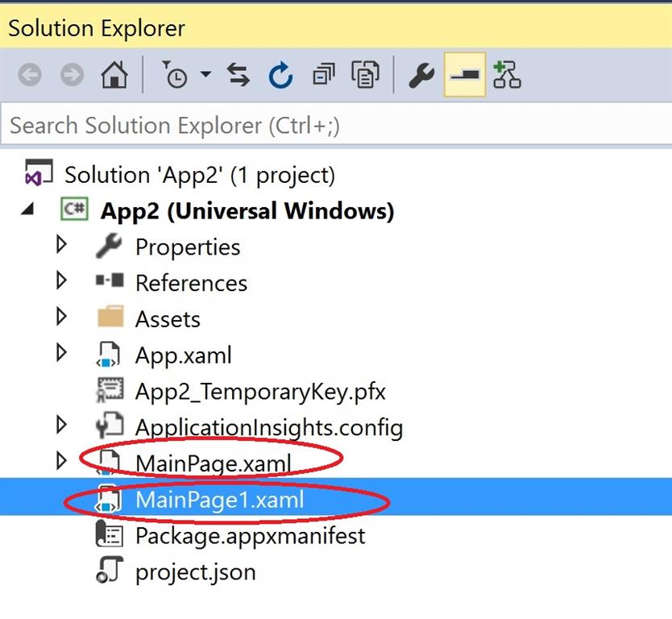Viewport: 672px width, 619px height.
Task: Focus the Search Solution Explorer box
Action: [337, 126]
